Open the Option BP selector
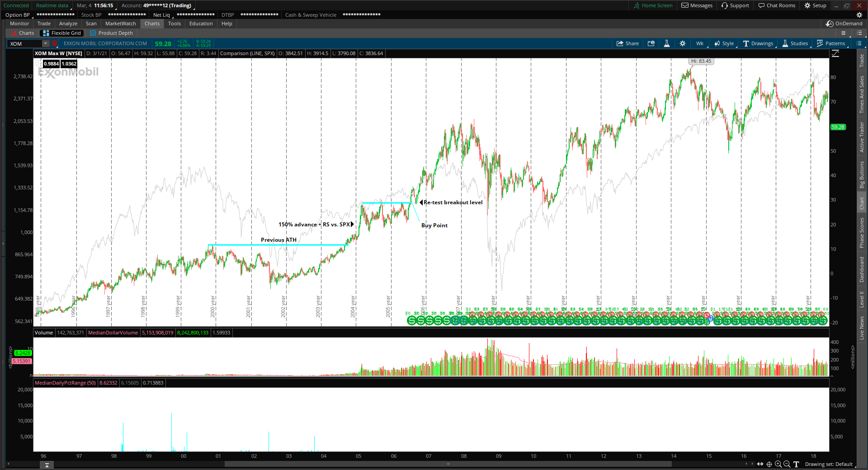Image resolution: width=868 pixels, height=470 pixels. point(19,15)
